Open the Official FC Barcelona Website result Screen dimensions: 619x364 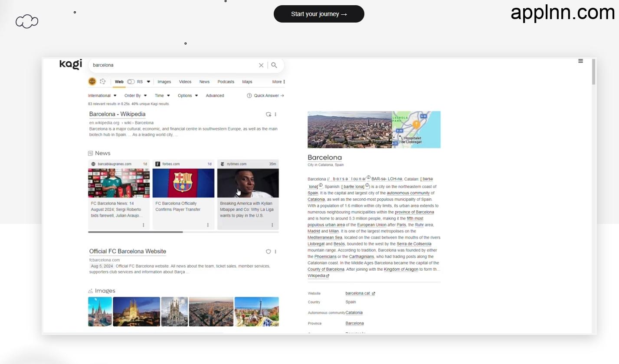click(x=128, y=251)
